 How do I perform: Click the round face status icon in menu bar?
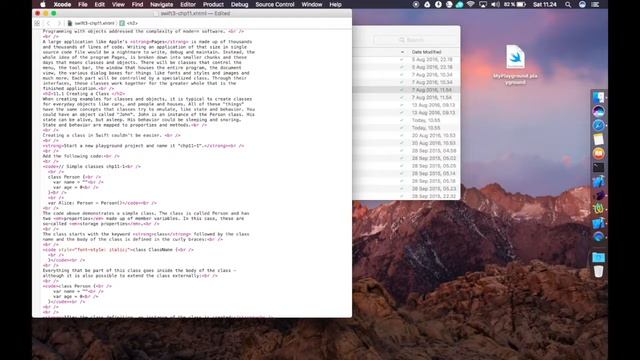click(449, 4)
